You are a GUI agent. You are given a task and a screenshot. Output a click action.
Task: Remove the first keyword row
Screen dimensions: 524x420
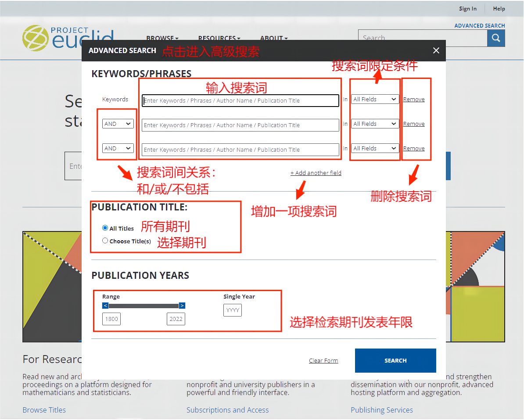414,100
